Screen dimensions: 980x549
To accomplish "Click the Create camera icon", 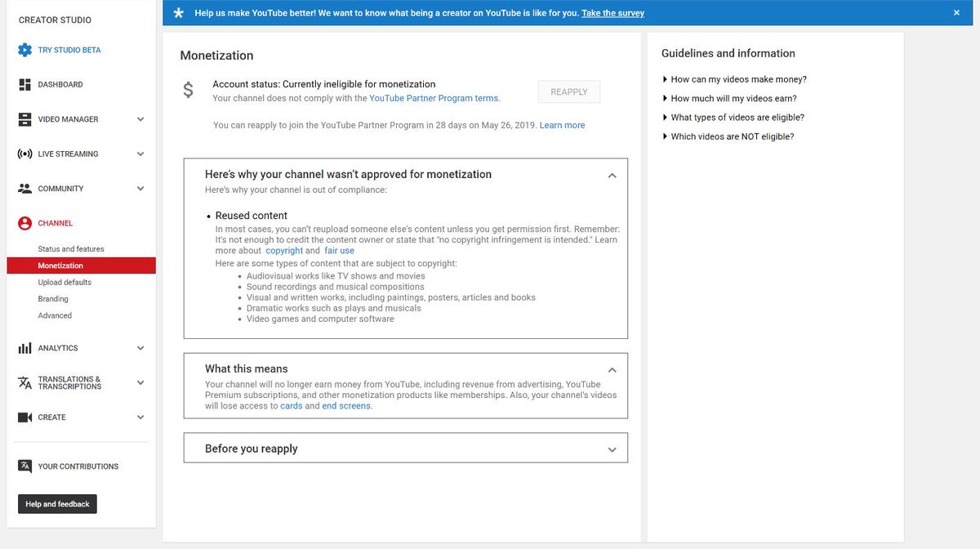I will pos(24,417).
